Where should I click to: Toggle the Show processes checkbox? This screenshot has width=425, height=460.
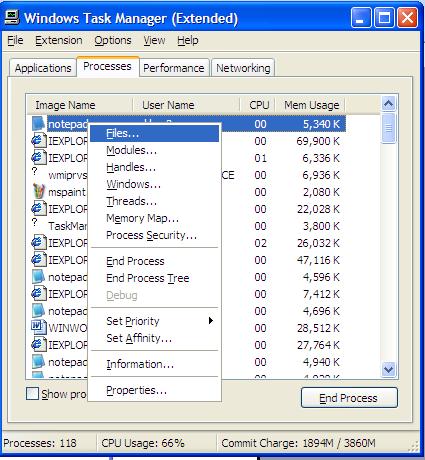point(32,394)
